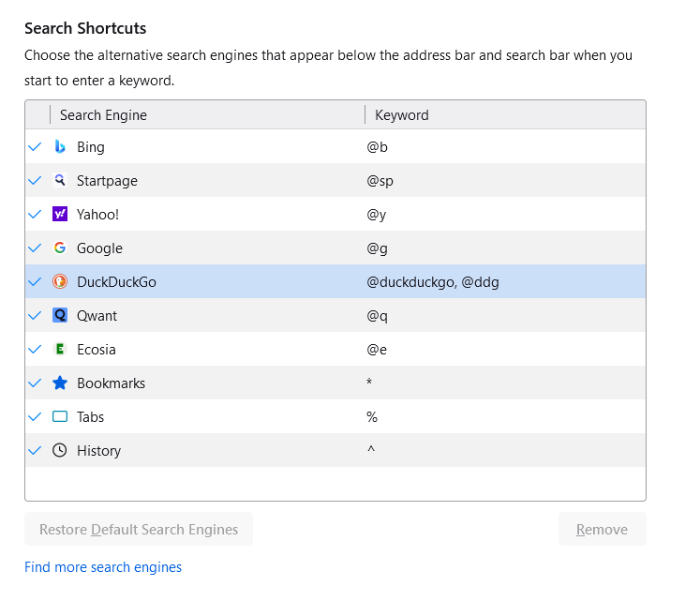700x601 pixels.
Task: Uncheck the Ecosia shortcut checkmark
Action: 36,350
